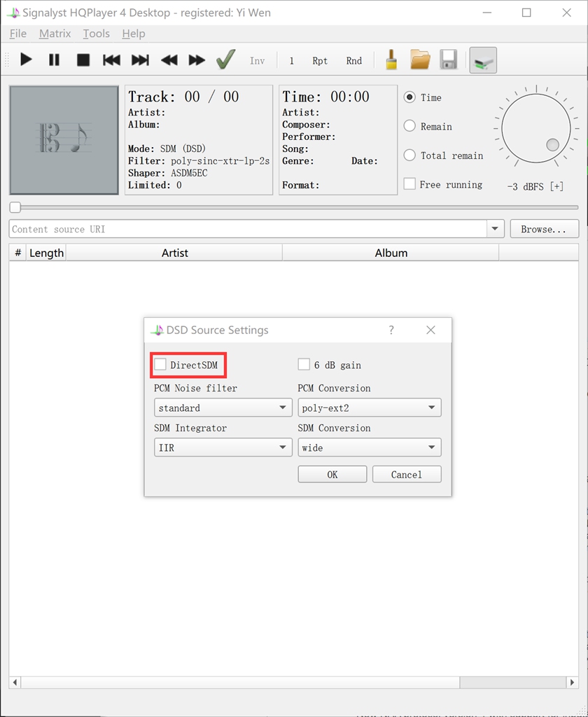Save playlist with the floppy disk icon
The width and height of the screenshot is (588, 717).
tap(449, 60)
